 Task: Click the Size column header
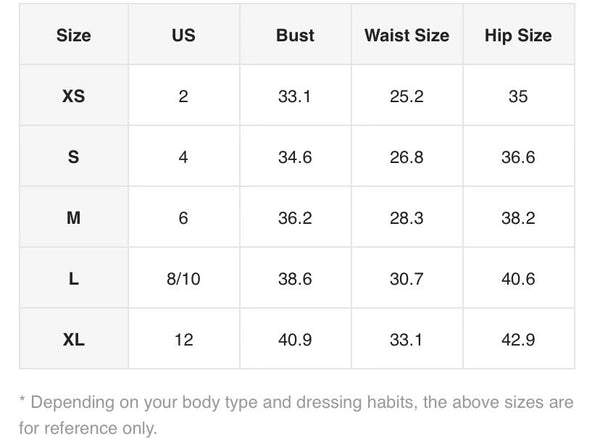73,36
